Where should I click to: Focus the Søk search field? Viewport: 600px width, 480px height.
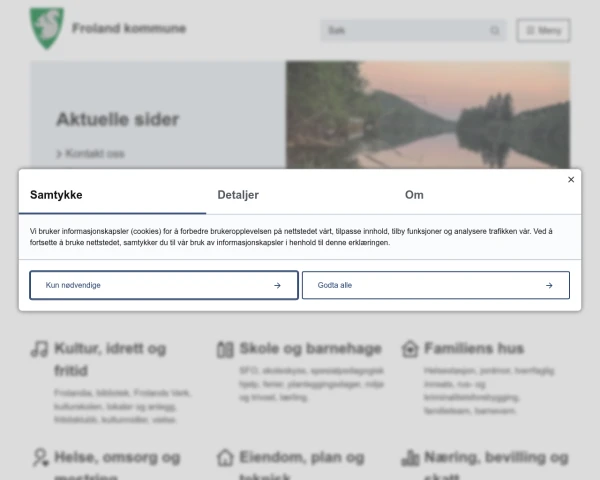(413, 30)
